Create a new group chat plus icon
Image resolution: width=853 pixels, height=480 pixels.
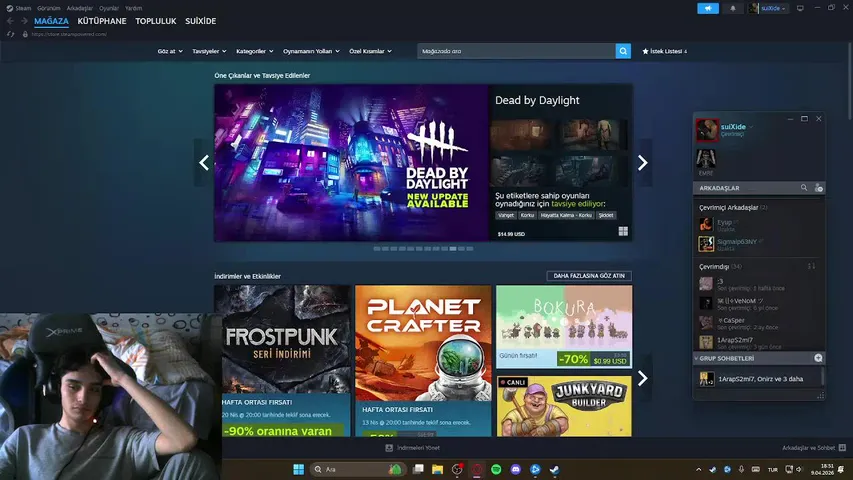(x=818, y=358)
